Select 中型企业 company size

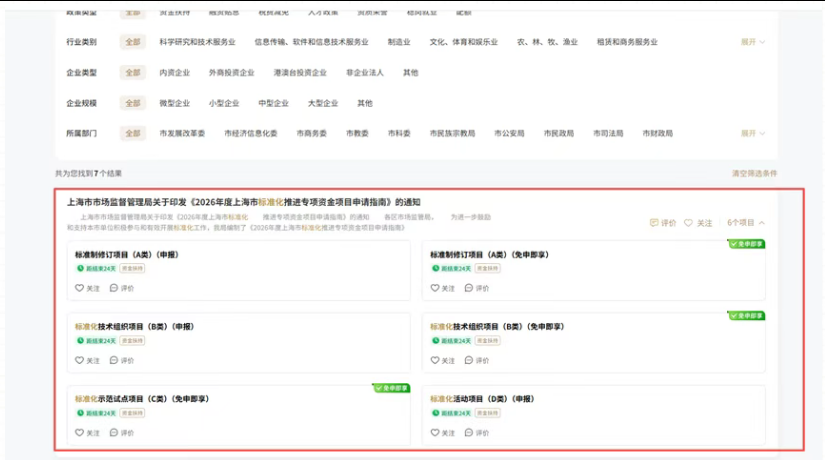pos(273,103)
